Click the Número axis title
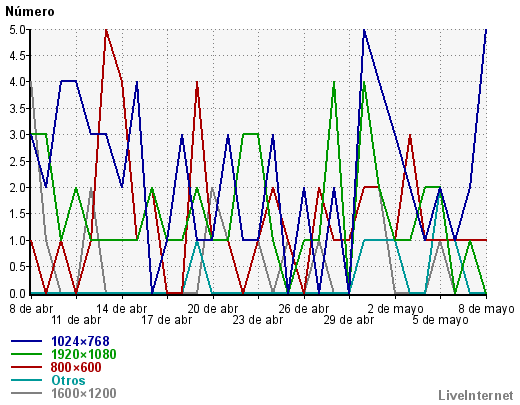The image size is (520, 405). (30, 12)
